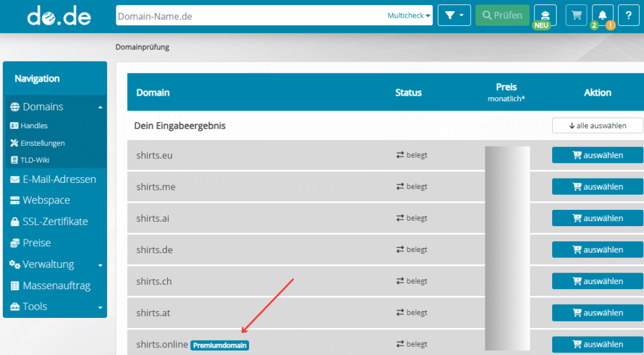
Task: Open Preise in navigation
Action: point(36,243)
